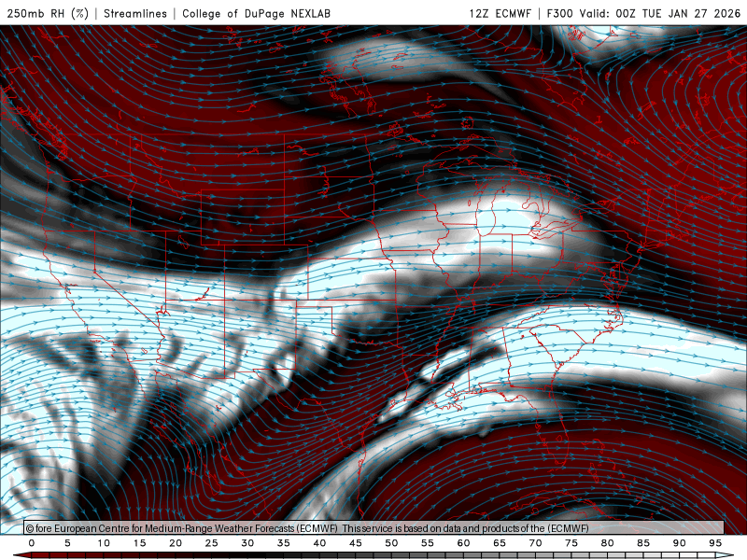Click colorbar label '95'
This screenshot has height=560, width=747.
tap(715, 543)
